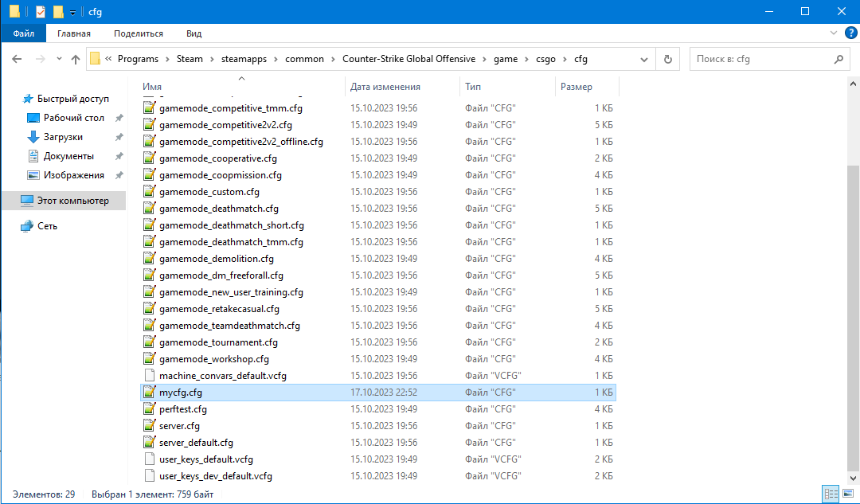The width and height of the screenshot is (860, 504).
Task: Click scrollbar down arrow
Action: [x=853, y=479]
